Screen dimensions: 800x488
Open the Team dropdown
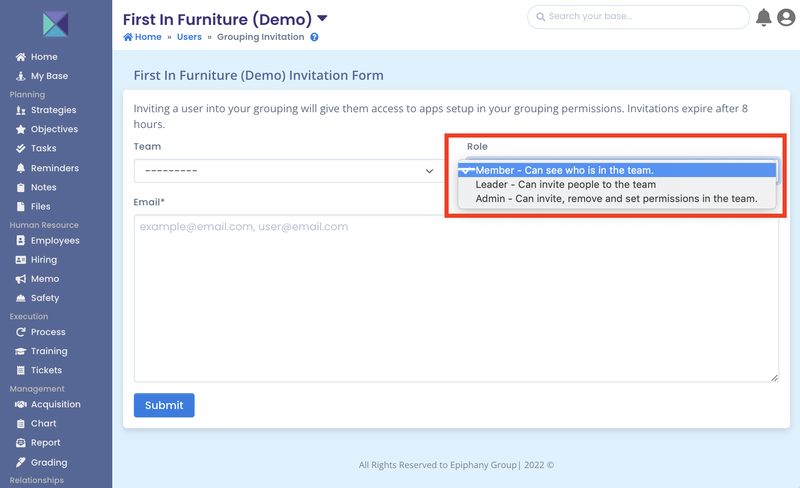[x=286, y=171]
